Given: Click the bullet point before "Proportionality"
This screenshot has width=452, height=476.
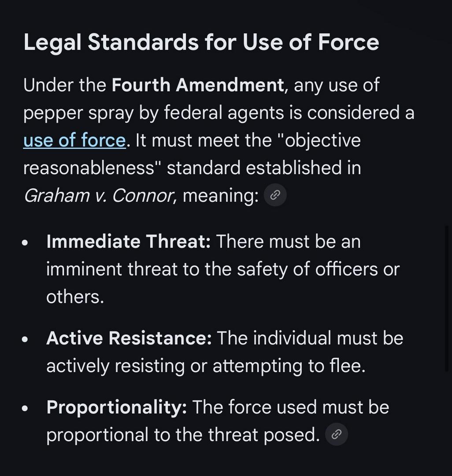Looking at the screenshot, I should 25,409.
